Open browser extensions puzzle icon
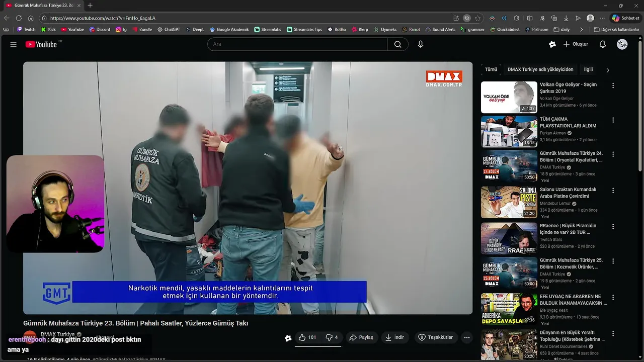Image resolution: width=644 pixels, height=362 pixels. click(x=516, y=18)
